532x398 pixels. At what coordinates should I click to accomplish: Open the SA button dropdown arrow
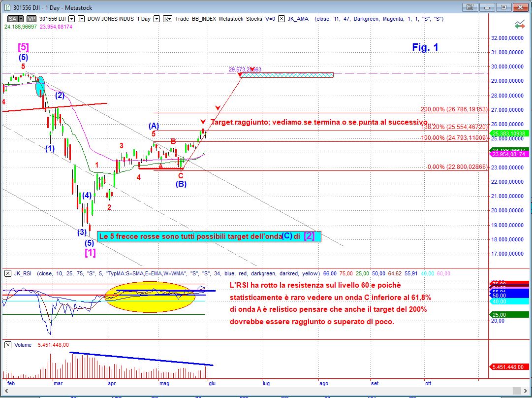pyautogui.click(x=21, y=19)
